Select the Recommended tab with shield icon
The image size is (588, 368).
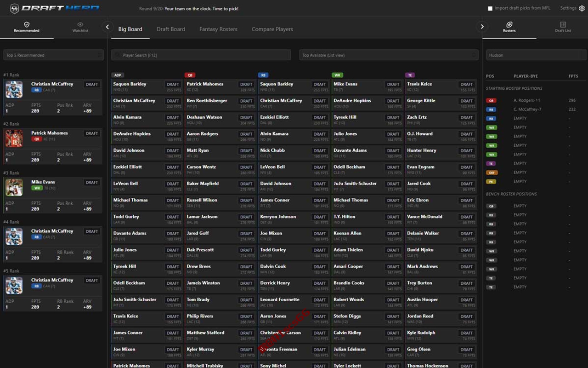[27, 27]
